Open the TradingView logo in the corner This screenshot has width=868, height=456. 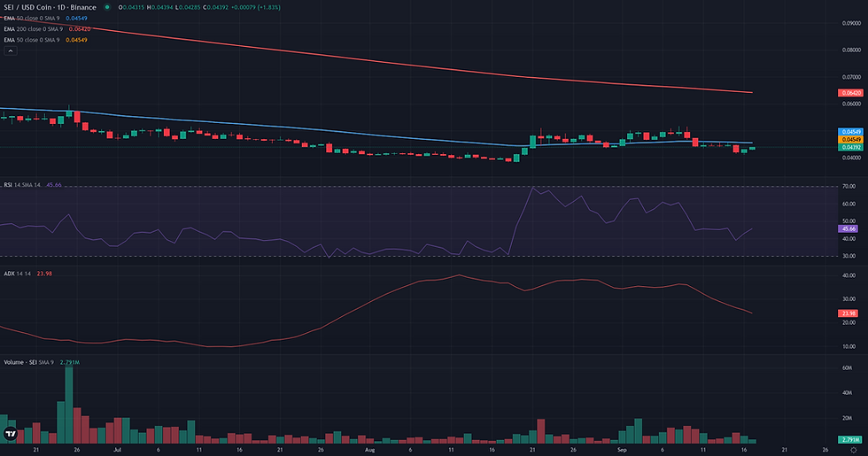(x=10, y=434)
